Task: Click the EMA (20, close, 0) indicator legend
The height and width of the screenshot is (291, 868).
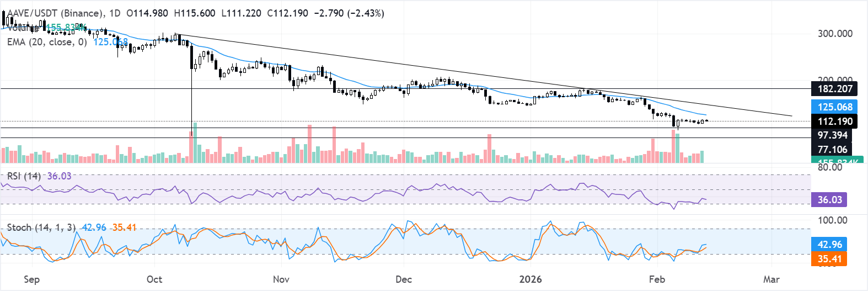Action: pos(47,42)
